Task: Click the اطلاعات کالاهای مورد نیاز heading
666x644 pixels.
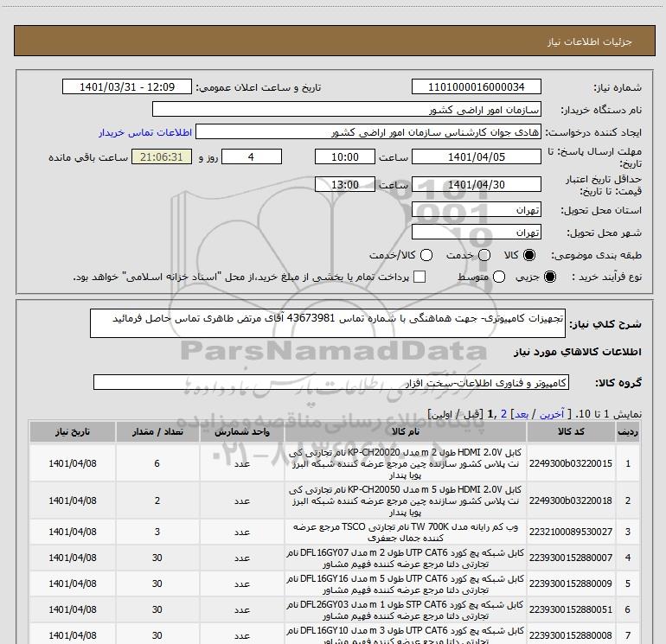Action: 578,352
